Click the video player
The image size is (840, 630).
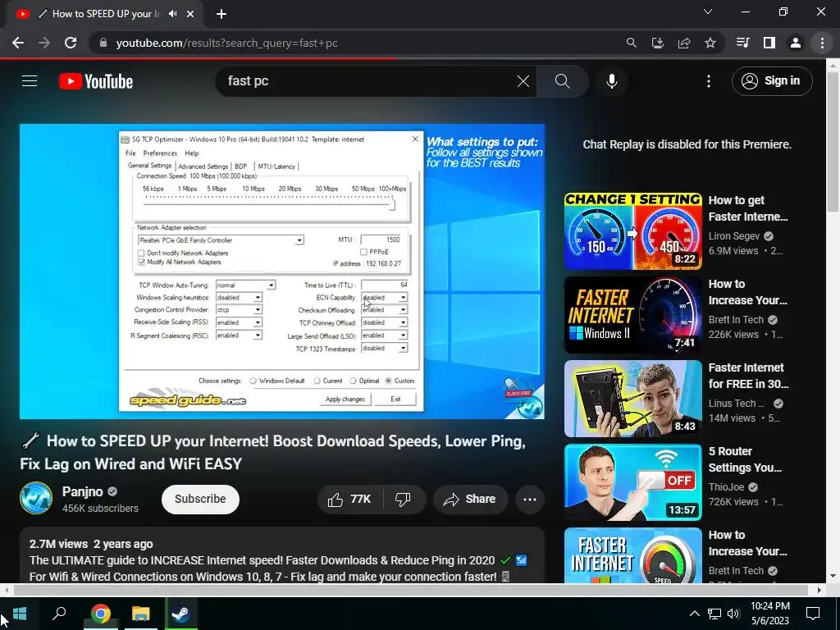coord(282,271)
